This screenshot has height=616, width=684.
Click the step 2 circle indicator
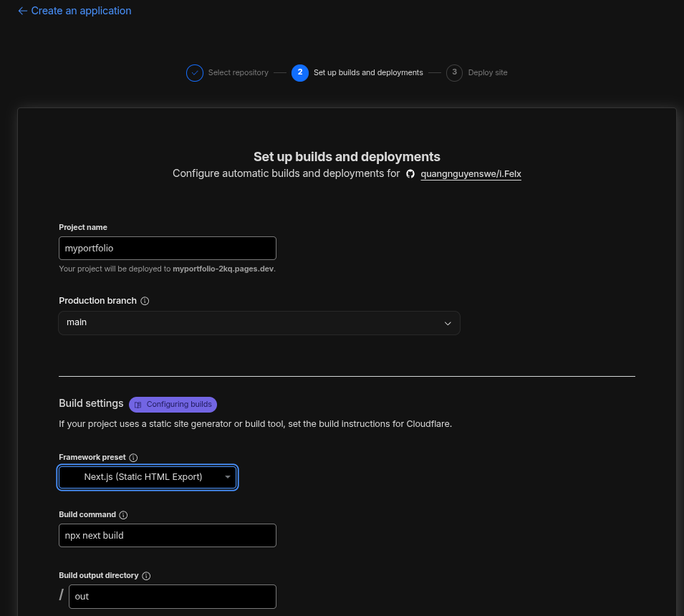tap(299, 73)
